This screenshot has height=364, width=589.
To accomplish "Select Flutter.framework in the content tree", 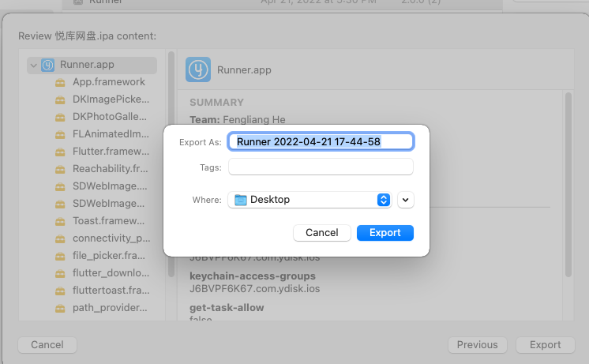I will point(110,152).
